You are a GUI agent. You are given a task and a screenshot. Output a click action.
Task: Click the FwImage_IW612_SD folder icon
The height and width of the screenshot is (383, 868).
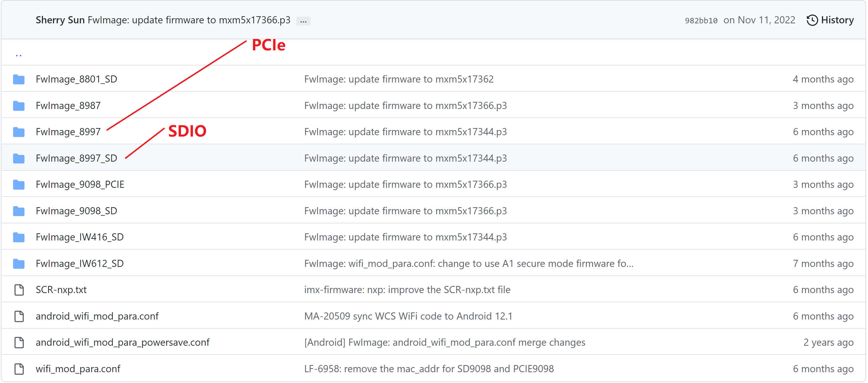point(19,264)
